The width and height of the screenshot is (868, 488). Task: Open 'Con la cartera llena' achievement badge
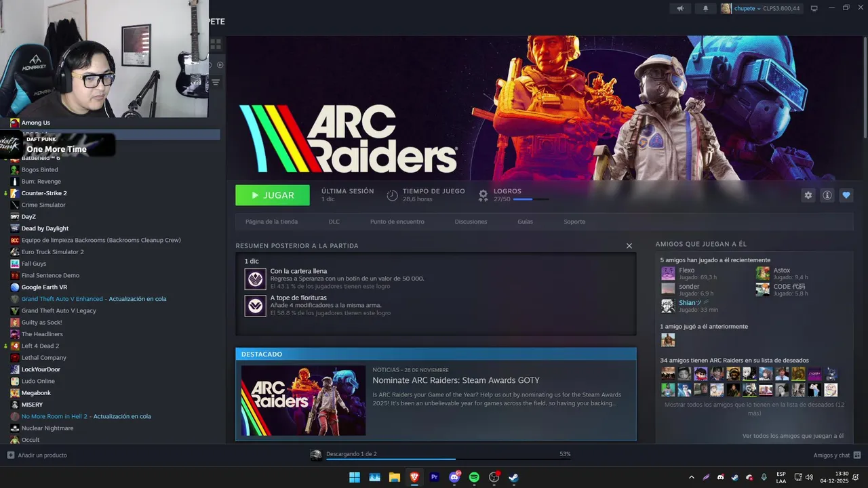255,279
